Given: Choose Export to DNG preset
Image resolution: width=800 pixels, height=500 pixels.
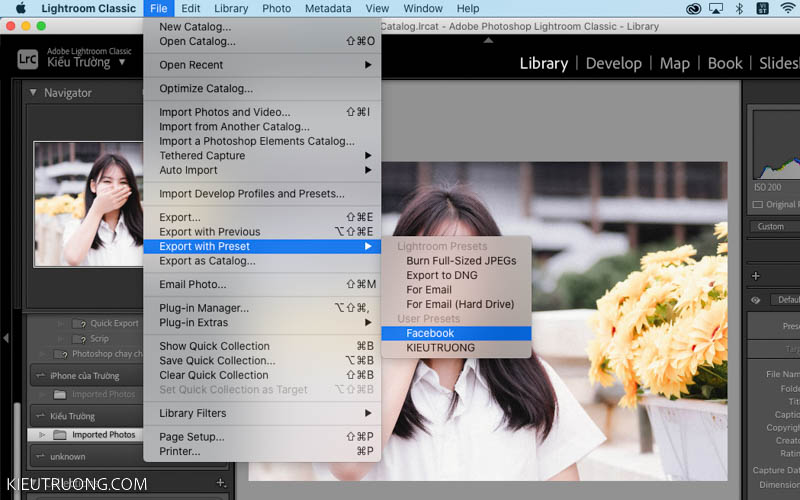Looking at the screenshot, I should pyautogui.click(x=456, y=275).
